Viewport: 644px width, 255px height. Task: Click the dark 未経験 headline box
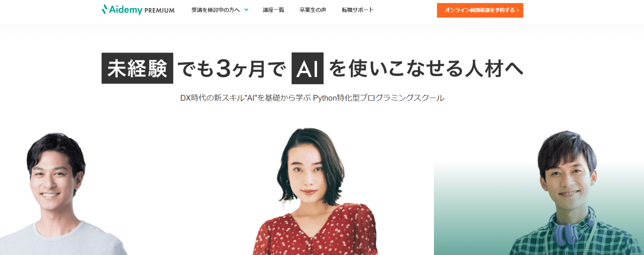tap(137, 68)
